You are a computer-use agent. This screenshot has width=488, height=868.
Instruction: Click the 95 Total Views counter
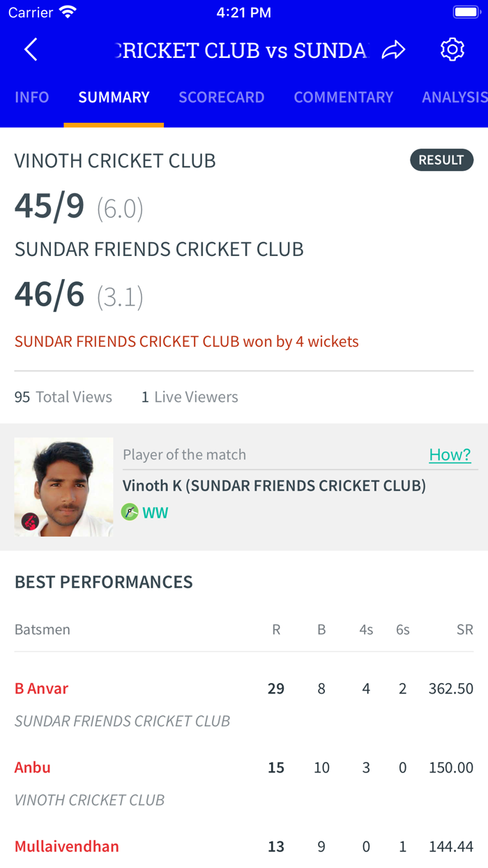pyautogui.click(x=63, y=396)
